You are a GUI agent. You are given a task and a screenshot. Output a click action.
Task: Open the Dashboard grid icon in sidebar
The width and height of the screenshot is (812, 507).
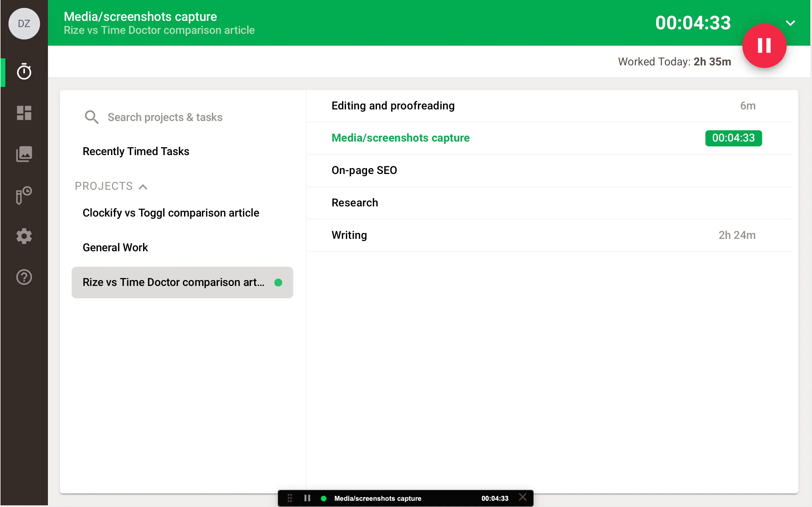tap(24, 113)
